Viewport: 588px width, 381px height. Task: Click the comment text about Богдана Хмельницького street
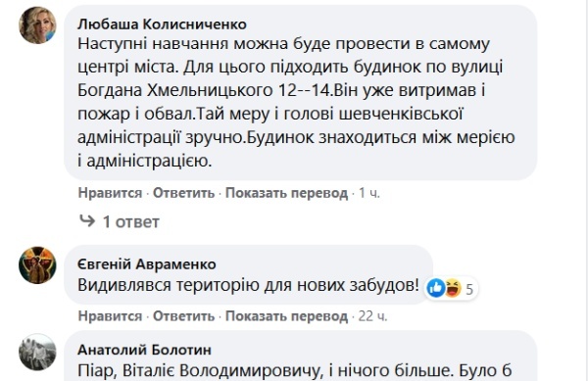tap(296, 102)
